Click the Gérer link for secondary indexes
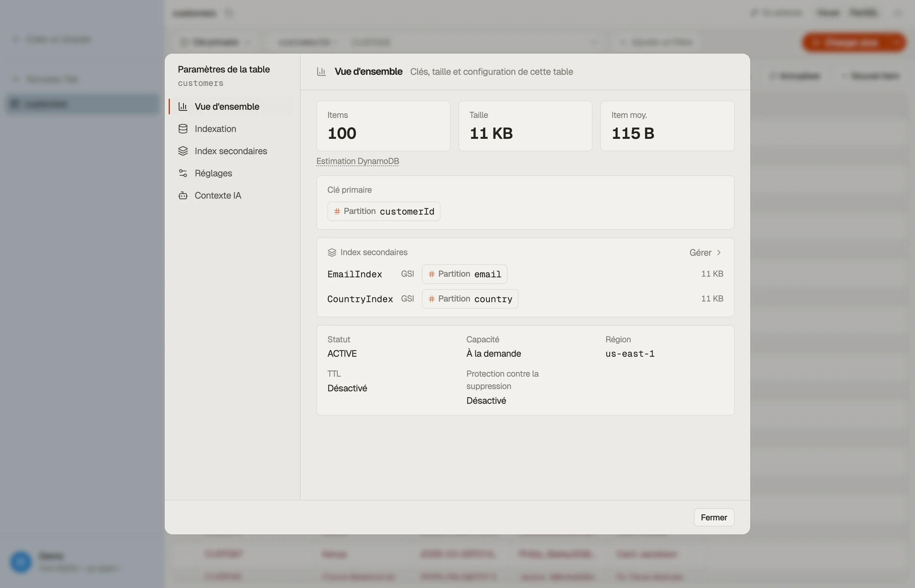The width and height of the screenshot is (915, 588). point(705,253)
